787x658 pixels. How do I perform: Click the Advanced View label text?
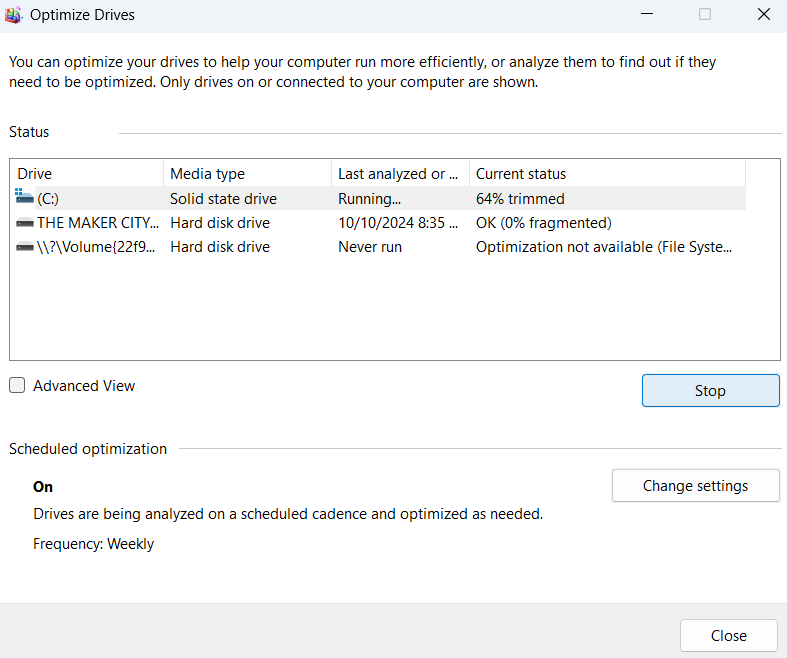(x=84, y=385)
